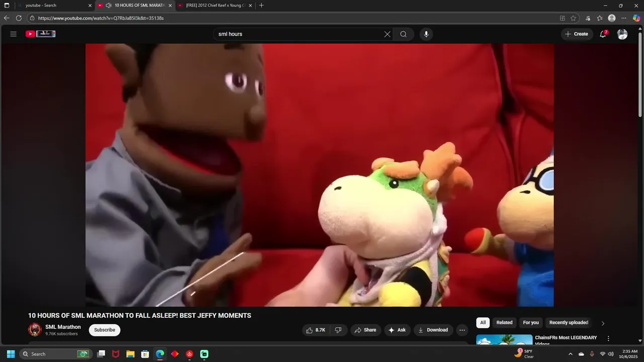Close the youtube - Search tab
The image size is (644, 362).
click(90, 6)
